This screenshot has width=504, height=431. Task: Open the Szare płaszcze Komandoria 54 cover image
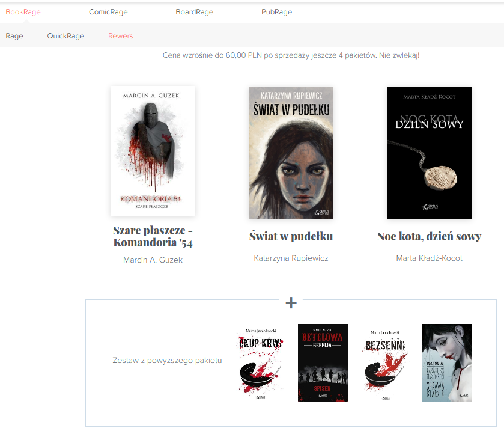coord(153,151)
